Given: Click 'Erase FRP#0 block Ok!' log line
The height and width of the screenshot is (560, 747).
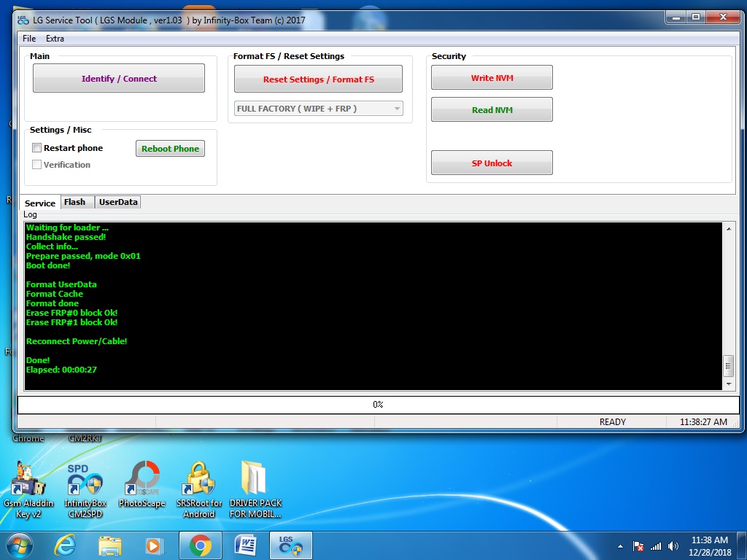Looking at the screenshot, I should [71, 312].
